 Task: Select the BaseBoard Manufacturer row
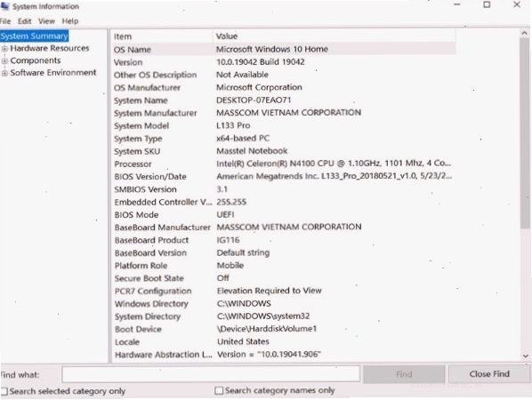(284, 228)
